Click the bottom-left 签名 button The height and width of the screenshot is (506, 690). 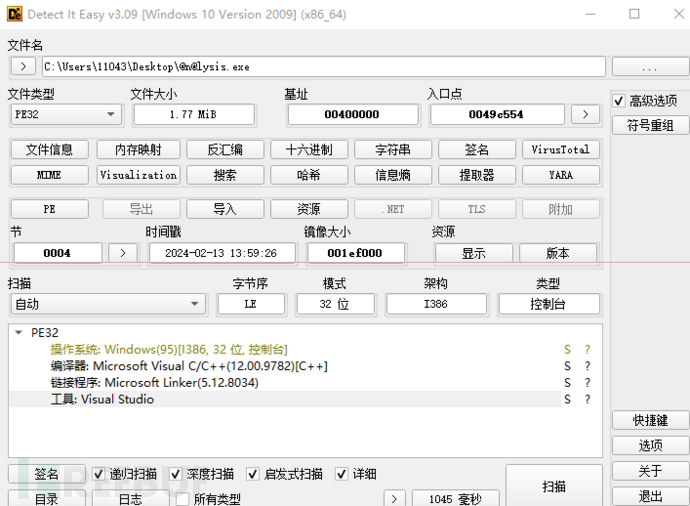[x=47, y=474]
